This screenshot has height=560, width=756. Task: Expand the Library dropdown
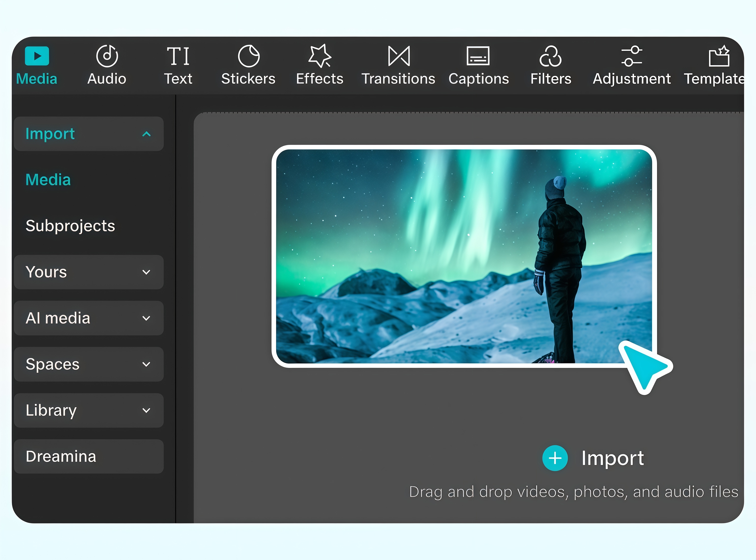146,411
